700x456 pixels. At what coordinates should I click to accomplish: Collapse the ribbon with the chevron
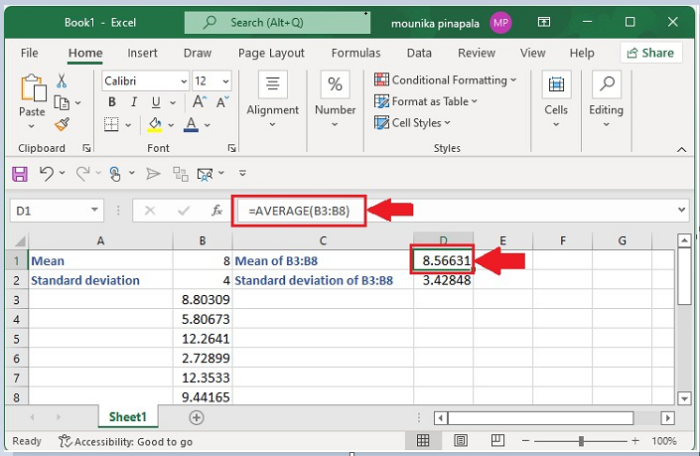pos(681,150)
